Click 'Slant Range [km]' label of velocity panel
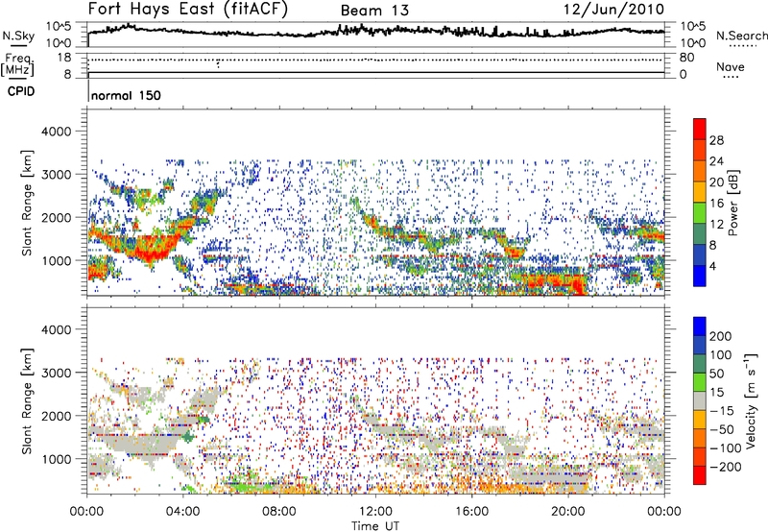 tap(27, 401)
